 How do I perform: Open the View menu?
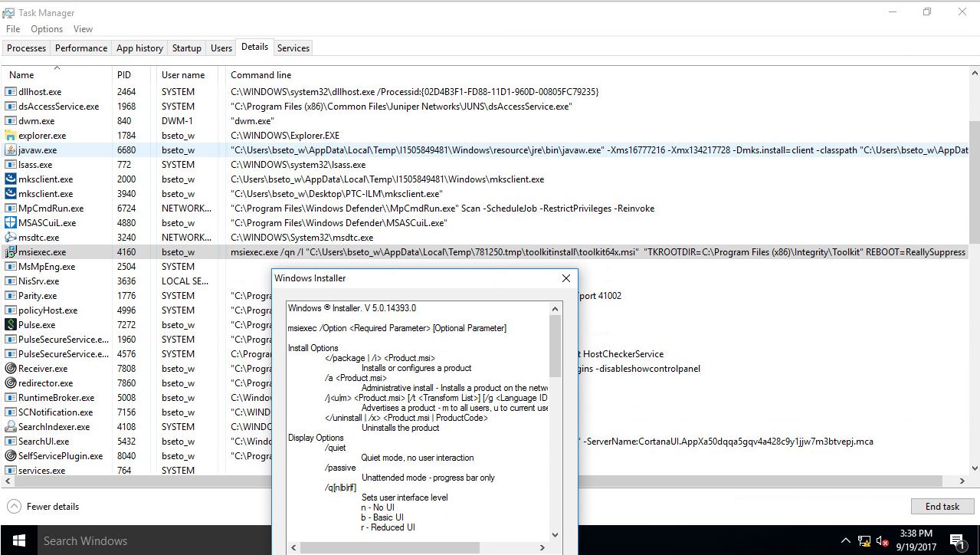(x=82, y=28)
